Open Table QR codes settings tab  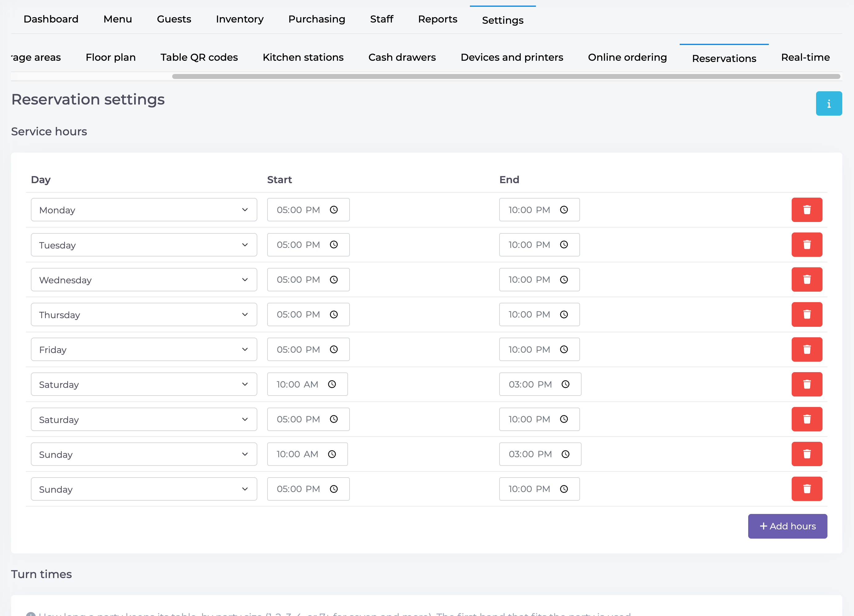199,57
